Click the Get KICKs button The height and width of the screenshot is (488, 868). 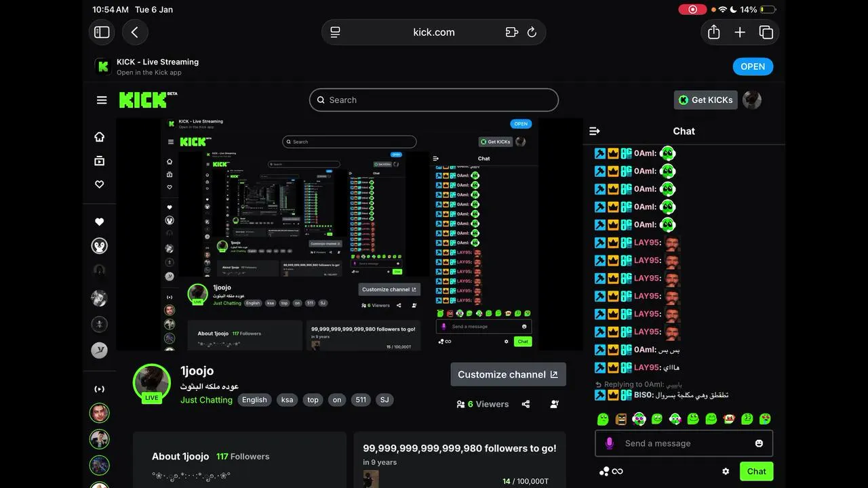(706, 100)
